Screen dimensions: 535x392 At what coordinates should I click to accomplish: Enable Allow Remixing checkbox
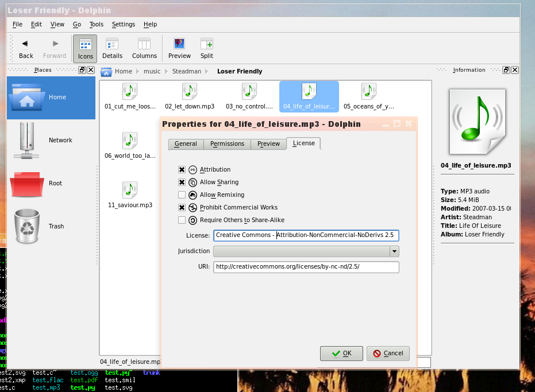tap(182, 195)
